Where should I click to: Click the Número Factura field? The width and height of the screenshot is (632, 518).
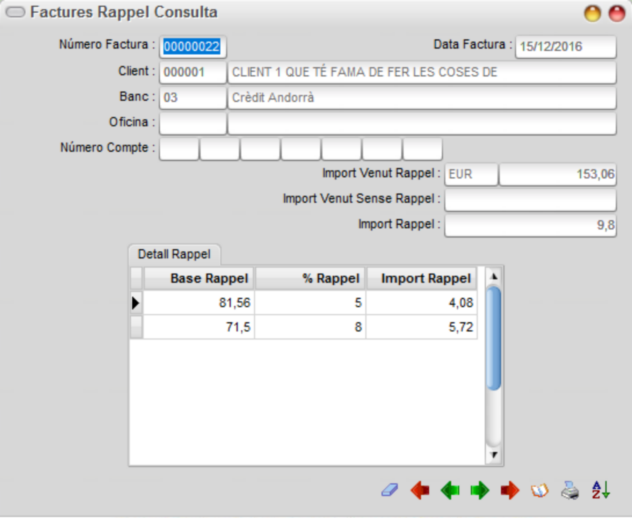click(193, 47)
